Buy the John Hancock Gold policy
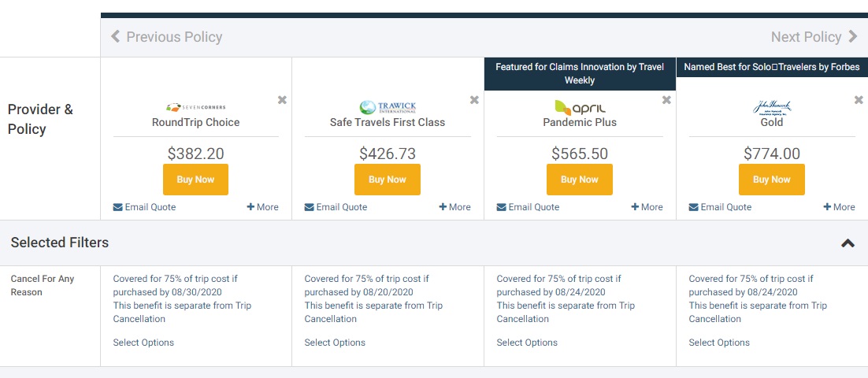Image resolution: width=868 pixels, height=378 pixels. 772,180
